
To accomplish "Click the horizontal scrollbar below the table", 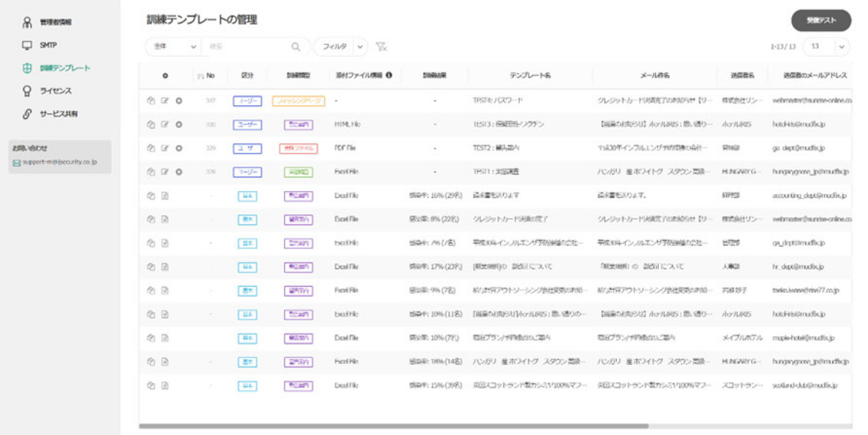I will pyautogui.click(x=391, y=426).
